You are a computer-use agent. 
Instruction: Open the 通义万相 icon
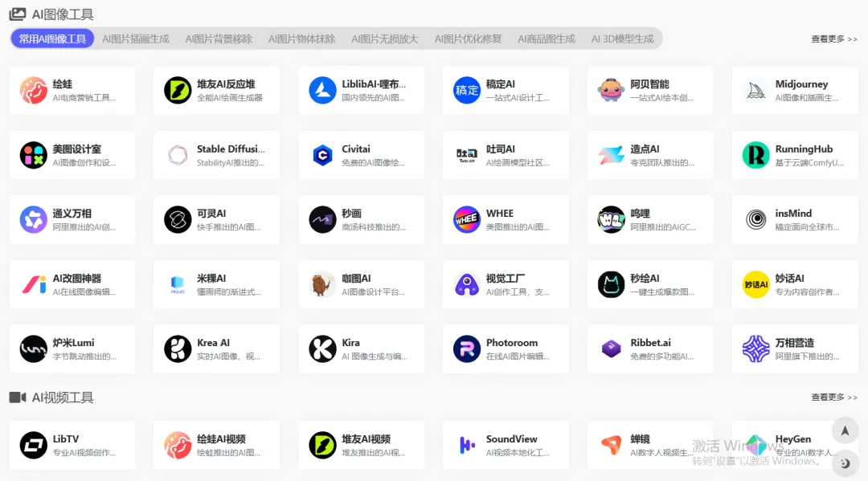tap(33, 219)
